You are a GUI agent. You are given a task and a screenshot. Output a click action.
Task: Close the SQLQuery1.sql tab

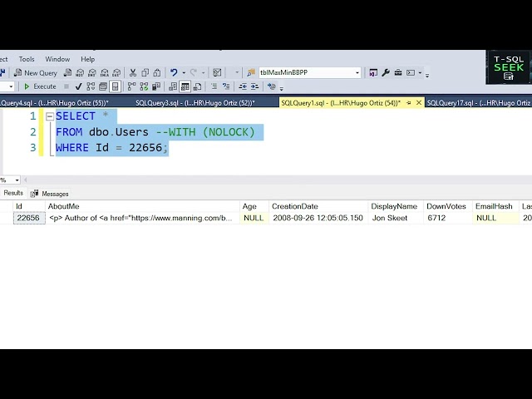[419, 102]
